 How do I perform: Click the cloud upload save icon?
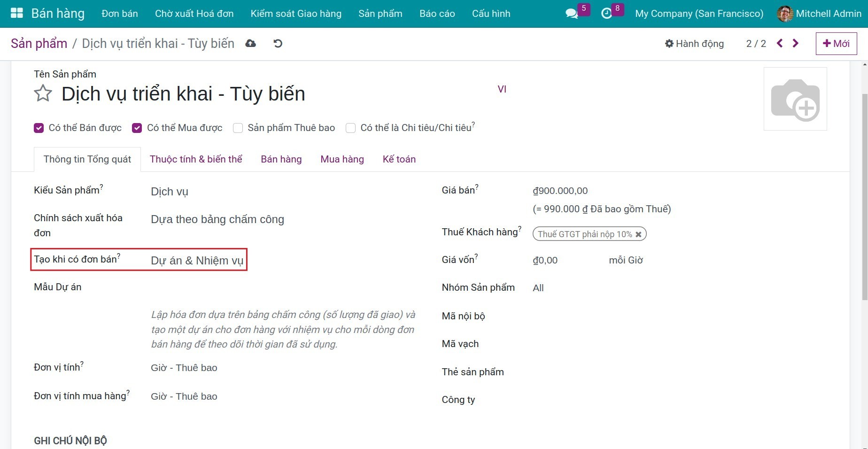click(x=251, y=44)
